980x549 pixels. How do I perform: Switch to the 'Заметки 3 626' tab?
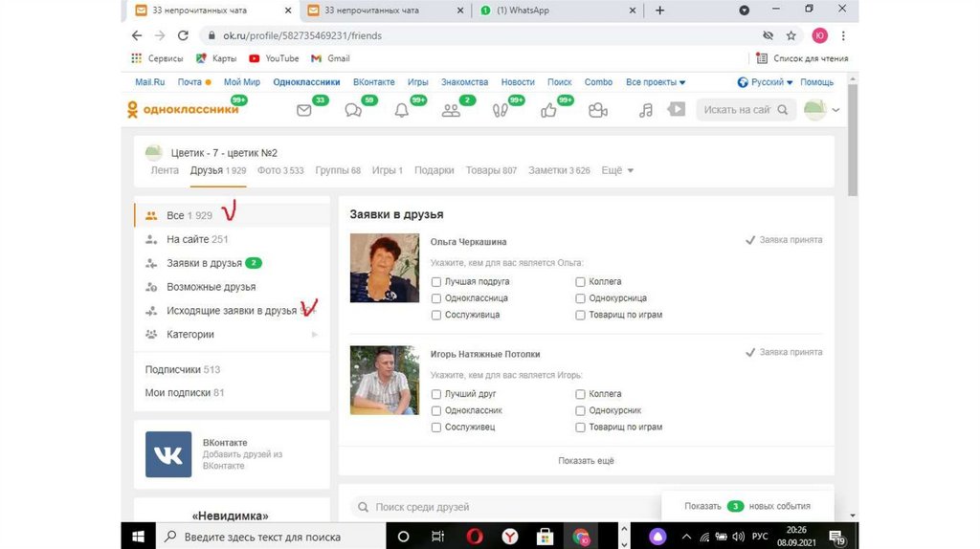pyautogui.click(x=559, y=170)
